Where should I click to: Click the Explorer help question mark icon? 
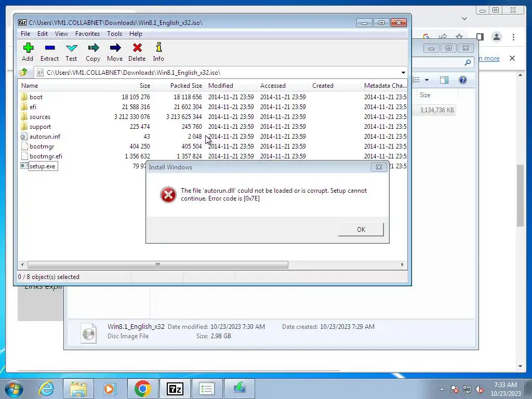click(x=462, y=80)
